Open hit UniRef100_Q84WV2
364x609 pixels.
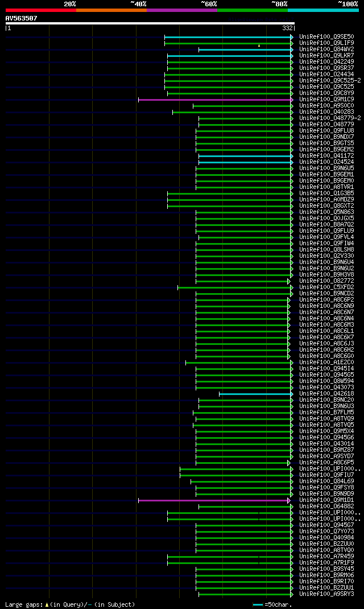click(x=326, y=50)
